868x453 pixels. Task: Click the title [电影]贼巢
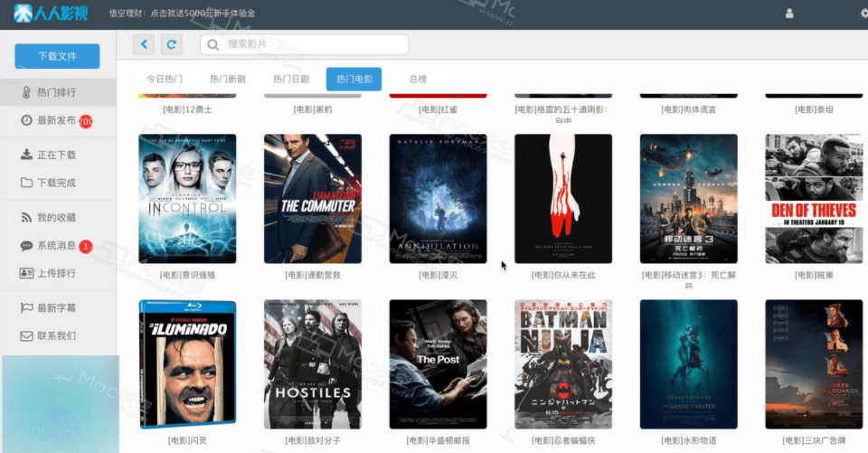[814, 275]
